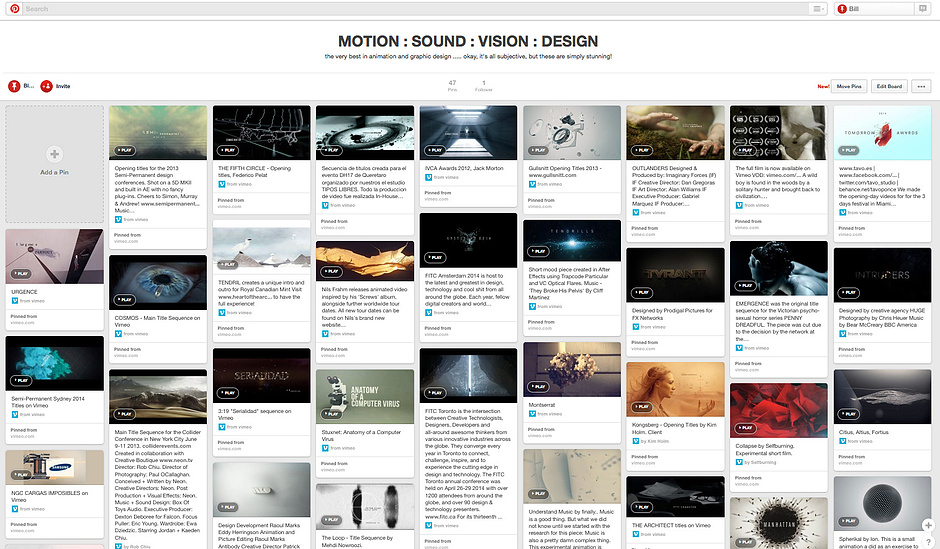Click 'by Kim Holm' under Kongsberg pin
This screenshot has height=549, width=940.
(x=654, y=441)
